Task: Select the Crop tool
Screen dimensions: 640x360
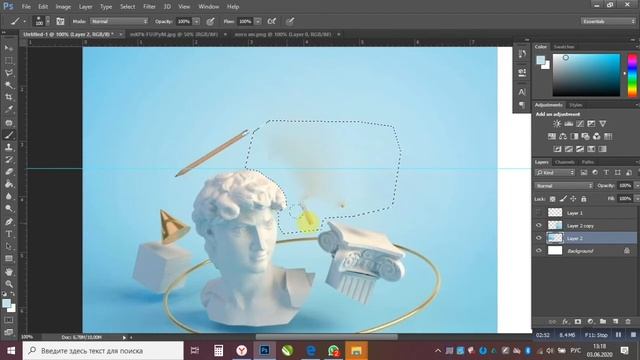Action: (9, 97)
